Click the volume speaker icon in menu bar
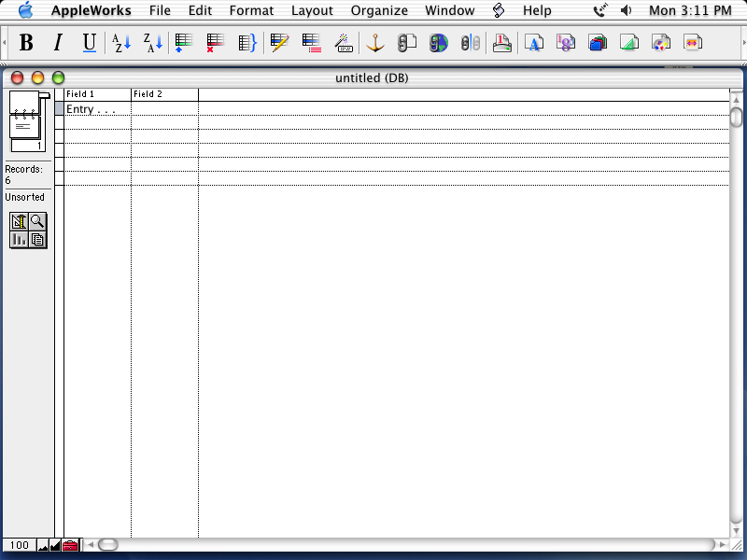The width and height of the screenshot is (747, 560). (627, 10)
